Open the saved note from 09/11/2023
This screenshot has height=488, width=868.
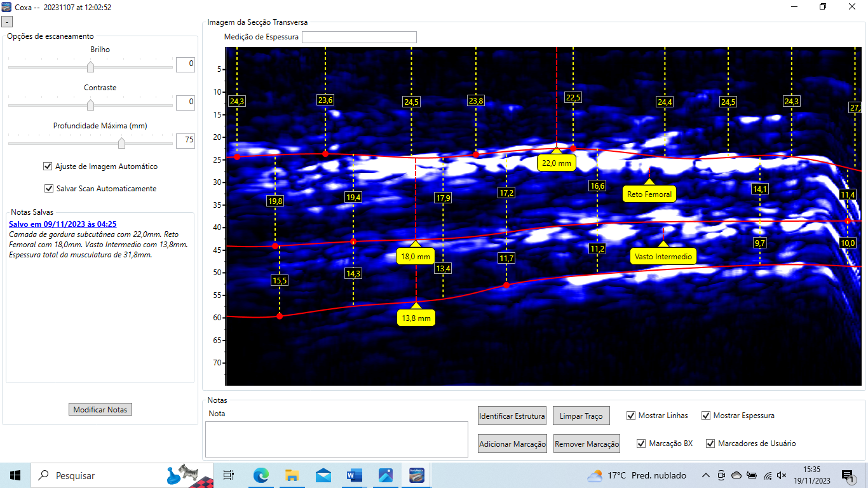(62, 224)
